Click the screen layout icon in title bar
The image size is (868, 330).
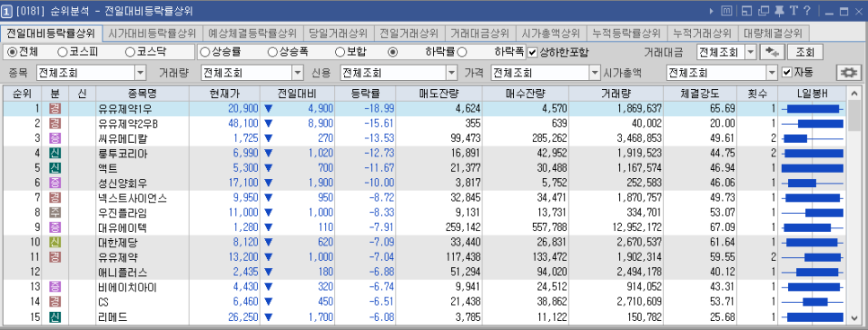(x=748, y=11)
